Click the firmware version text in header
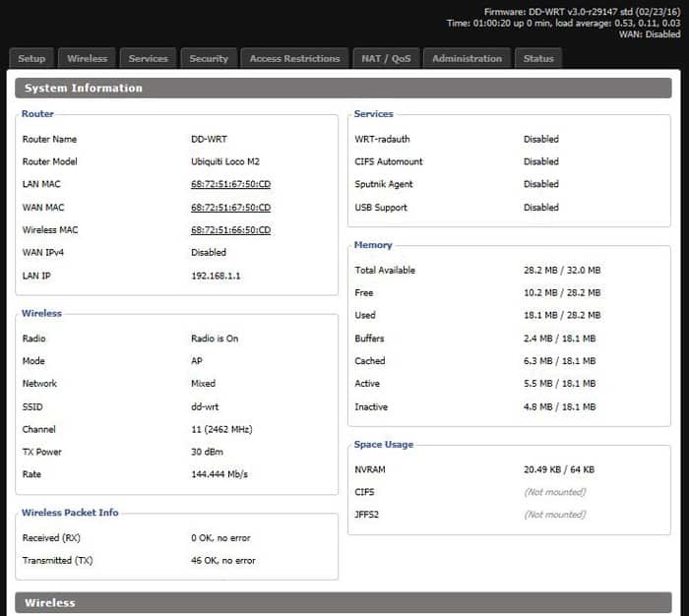 pos(583,12)
